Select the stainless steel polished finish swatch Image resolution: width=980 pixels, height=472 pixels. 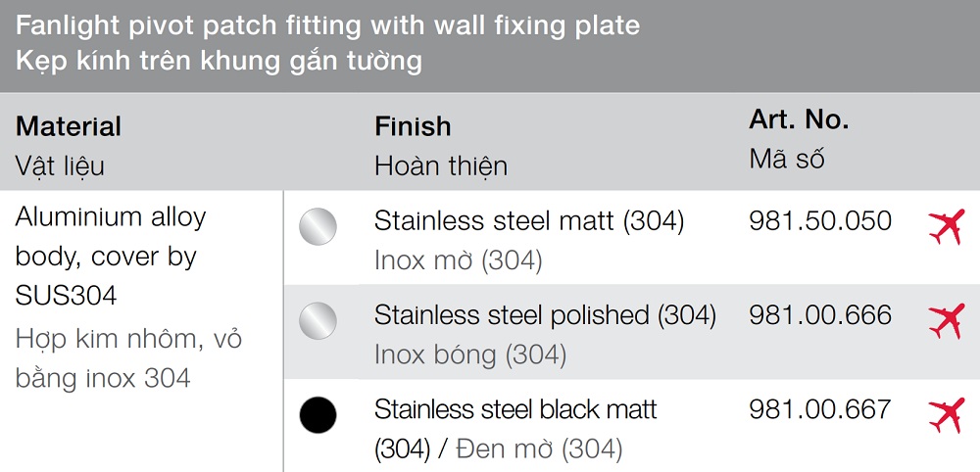tap(318, 321)
